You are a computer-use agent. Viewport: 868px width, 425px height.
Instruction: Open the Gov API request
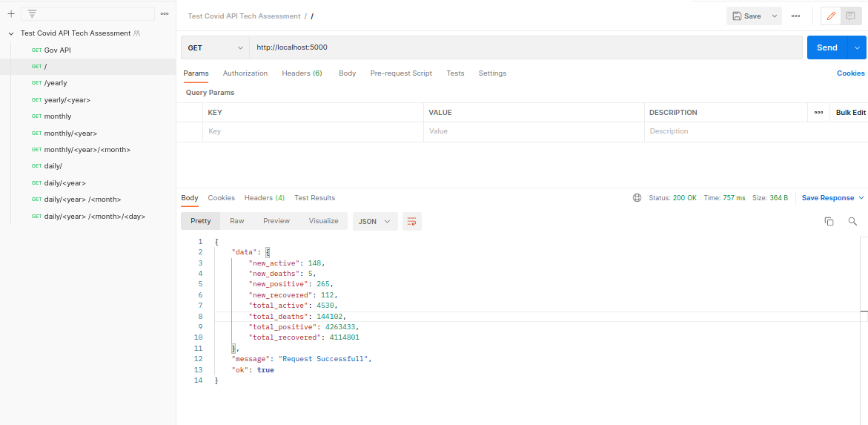(x=88, y=50)
